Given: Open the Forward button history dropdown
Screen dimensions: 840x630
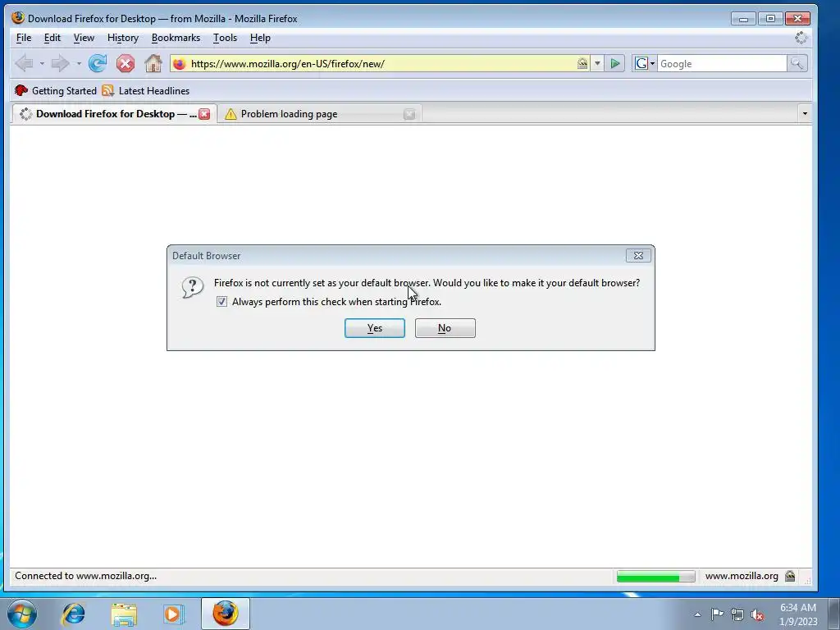Looking at the screenshot, I should click(79, 64).
